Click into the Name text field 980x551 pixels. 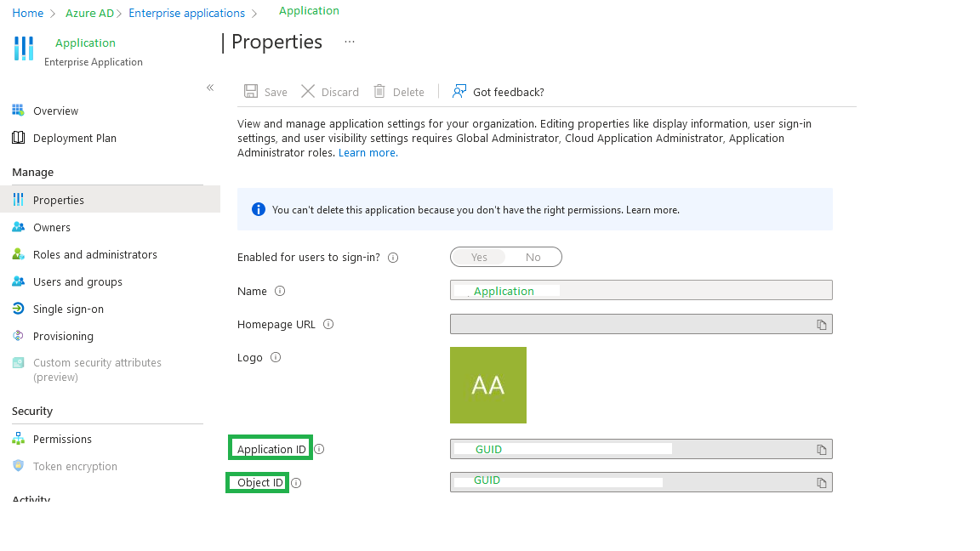(x=641, y=290)
